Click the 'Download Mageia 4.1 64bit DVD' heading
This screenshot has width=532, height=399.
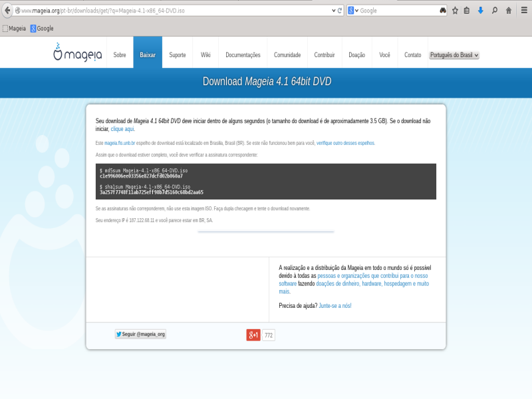tap(267, 81)
